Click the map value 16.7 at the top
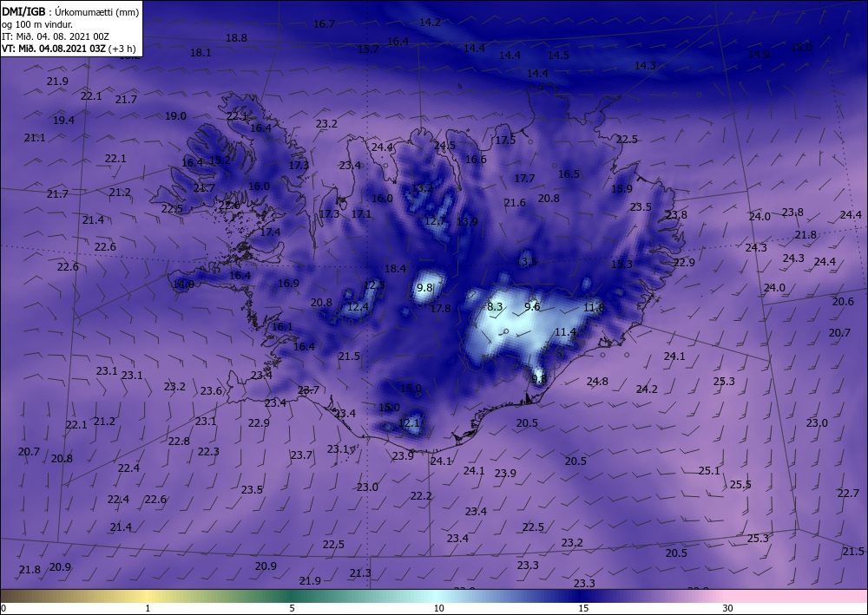 [x=324, y=23]
